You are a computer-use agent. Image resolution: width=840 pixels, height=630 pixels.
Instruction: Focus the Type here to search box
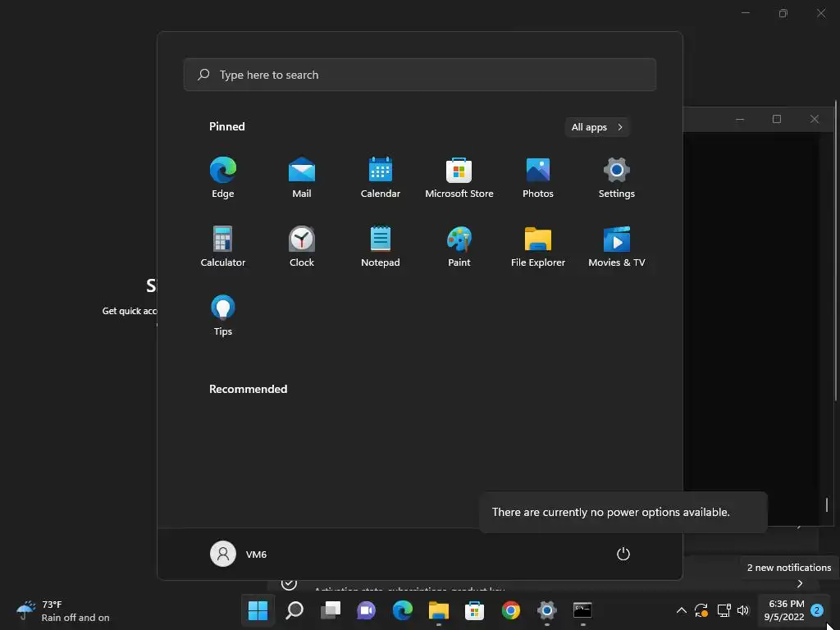click(x=419, y=75)
